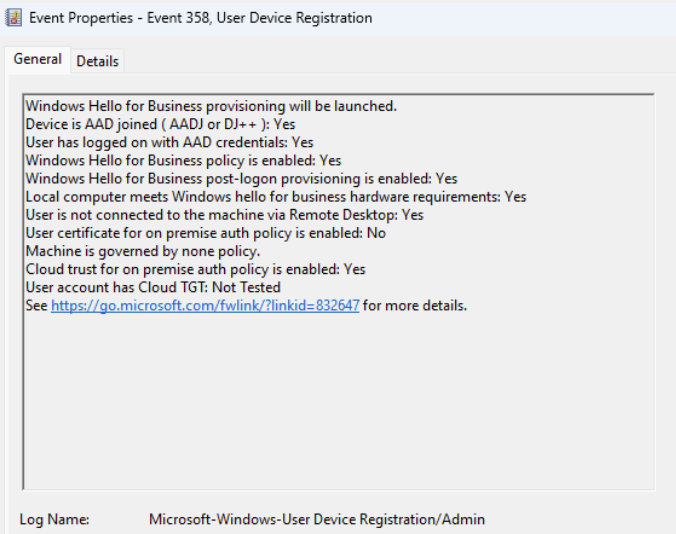Viewport: 676px width, 534px height.
Task: Click the 'Log Name:' label
Action: tap(55, 519)
